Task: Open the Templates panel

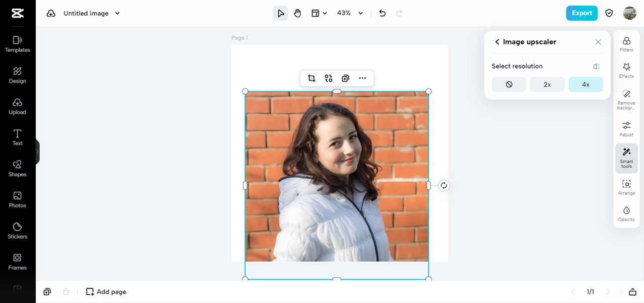Action: click(x=18, y=44)
